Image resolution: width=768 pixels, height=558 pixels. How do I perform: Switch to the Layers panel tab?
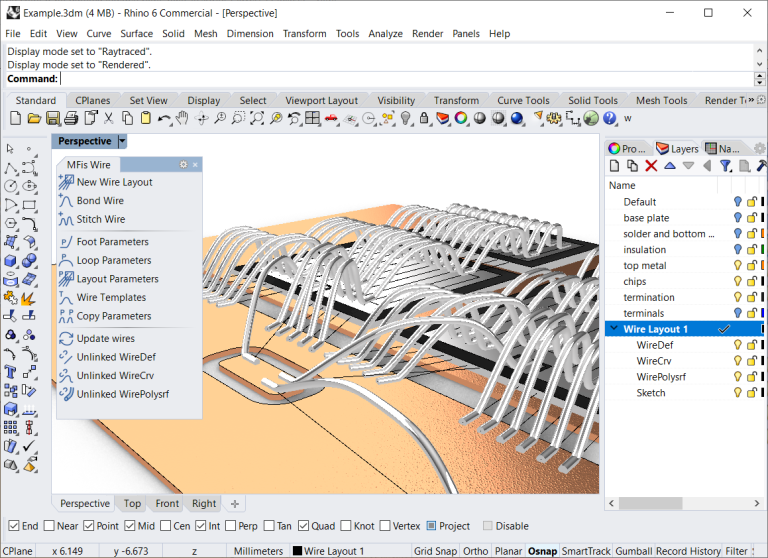click(677, 148)
